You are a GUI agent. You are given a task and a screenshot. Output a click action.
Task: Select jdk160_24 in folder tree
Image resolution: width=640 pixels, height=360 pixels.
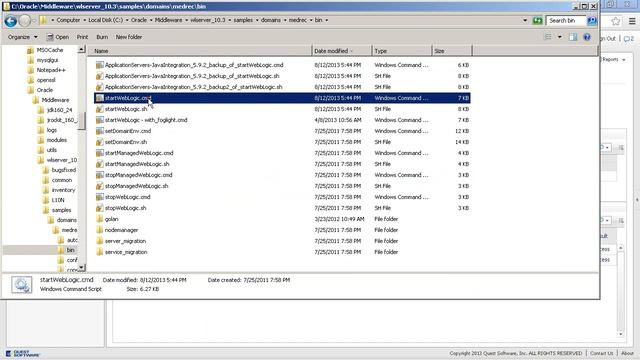click(x=59, y=110)
